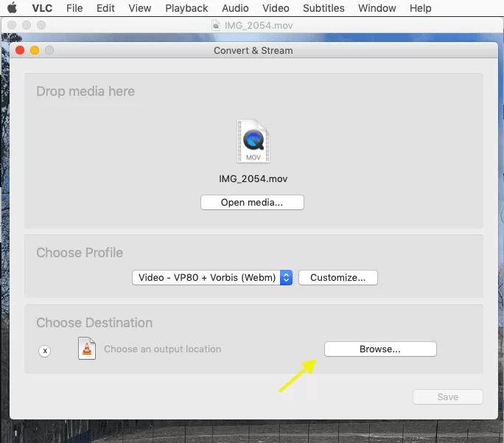Click the Browse... button

click(380, 349)
